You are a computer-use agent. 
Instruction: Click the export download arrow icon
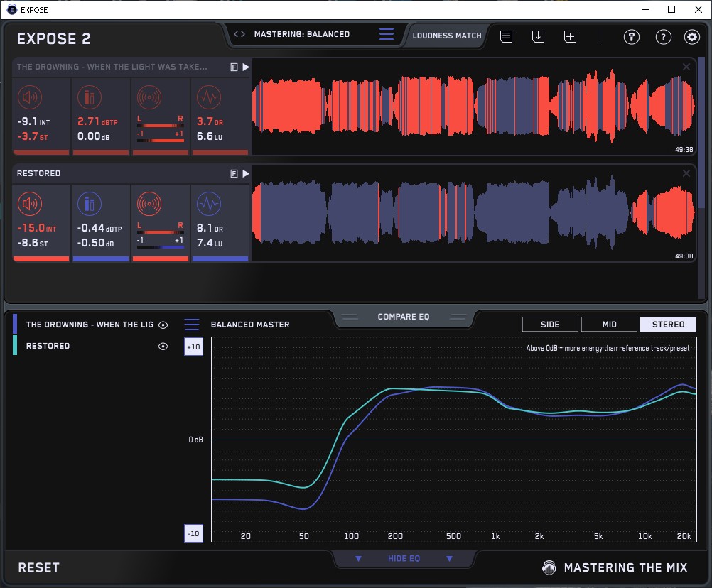pos(538,36)
